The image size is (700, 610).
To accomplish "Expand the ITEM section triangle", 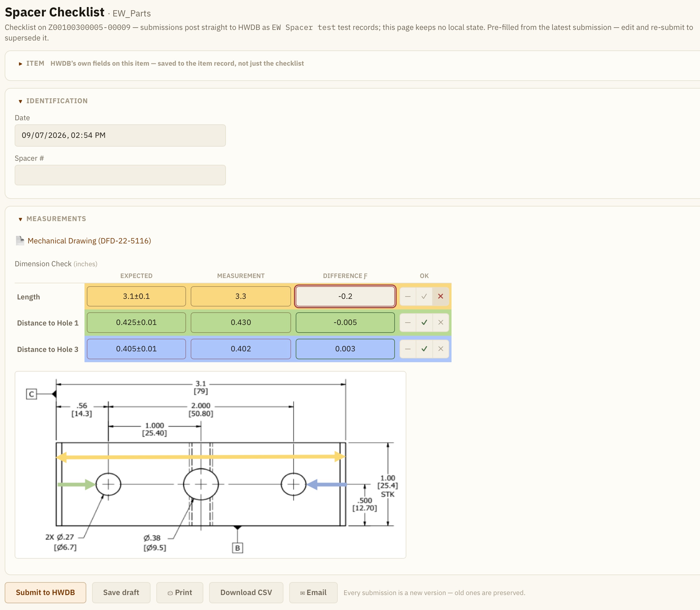I will (x=21, y=64).
